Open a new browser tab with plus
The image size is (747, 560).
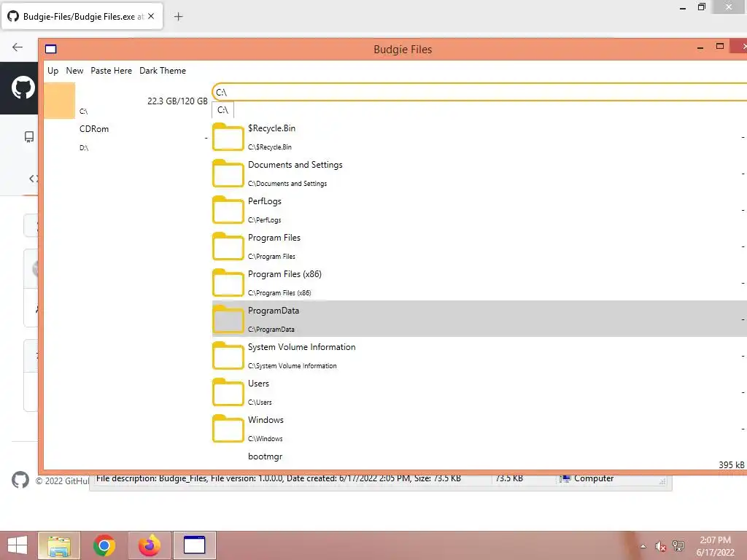(178, 17)
